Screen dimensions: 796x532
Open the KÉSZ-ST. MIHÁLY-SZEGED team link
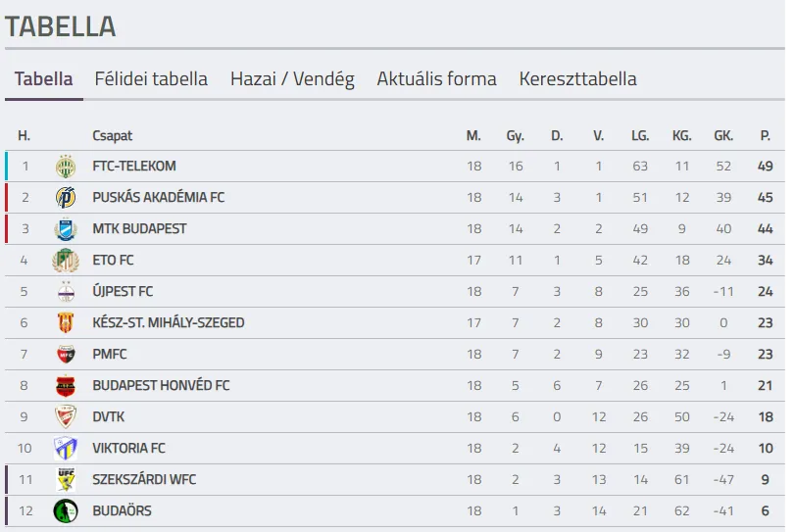click(168, 323)
